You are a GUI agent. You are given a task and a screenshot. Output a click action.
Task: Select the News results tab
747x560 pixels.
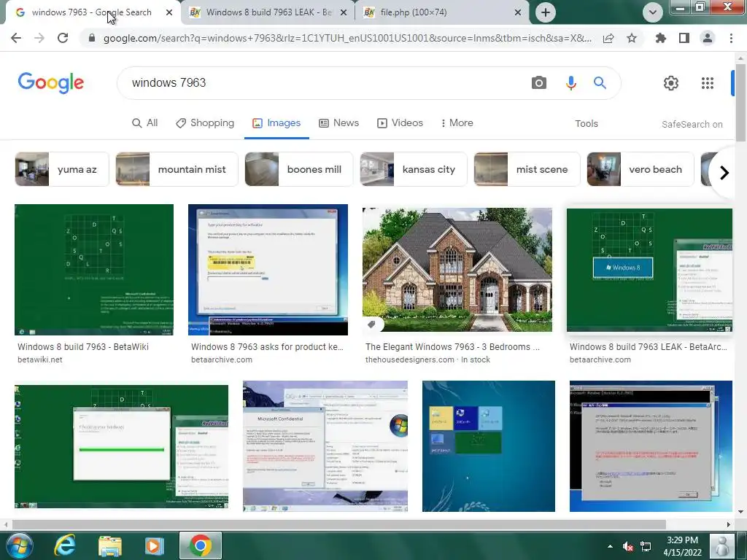[338, 122]
